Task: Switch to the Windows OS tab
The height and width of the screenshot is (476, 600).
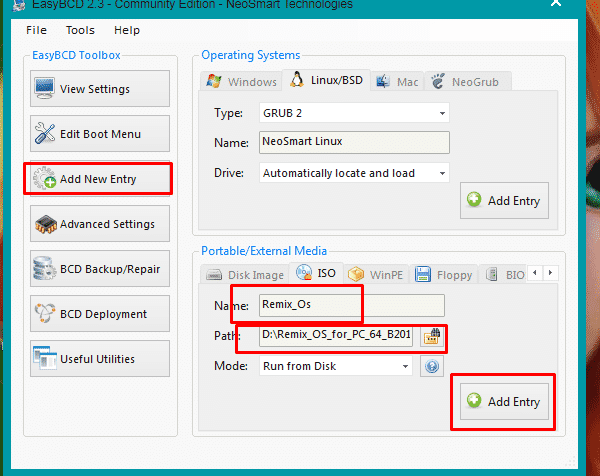Action: (241, 82)
